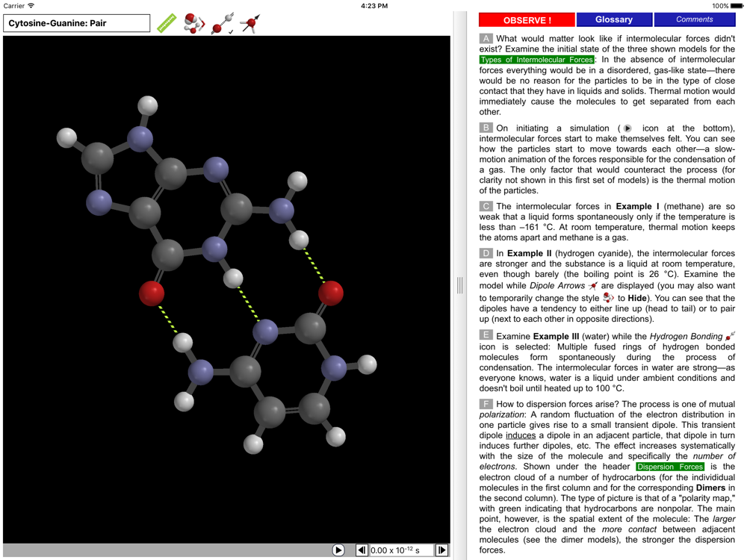Start the simulation with the play button

click(338, 550)
